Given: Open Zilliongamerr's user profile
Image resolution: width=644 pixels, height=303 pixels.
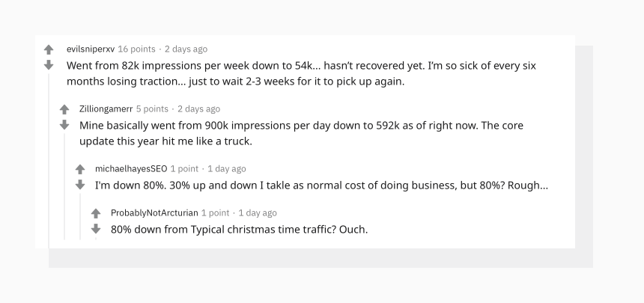Looking at the screenshot, I should (x=106, y=108).
